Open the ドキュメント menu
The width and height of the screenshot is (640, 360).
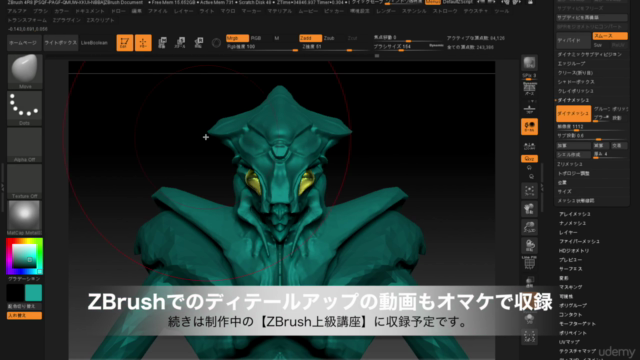(x=90, y=11)
